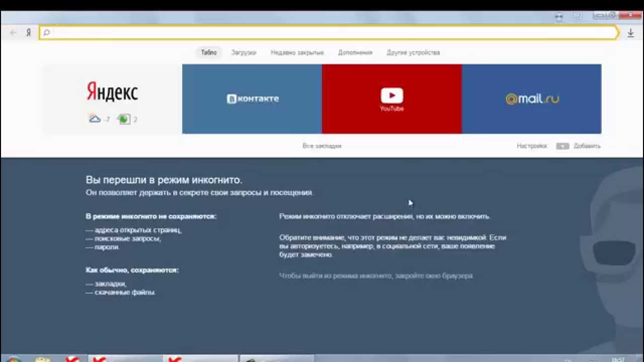Click 'В режиме инкогнито не сохраняются:' text
This screenshot has height=362, width=644.
click(151, 216)
